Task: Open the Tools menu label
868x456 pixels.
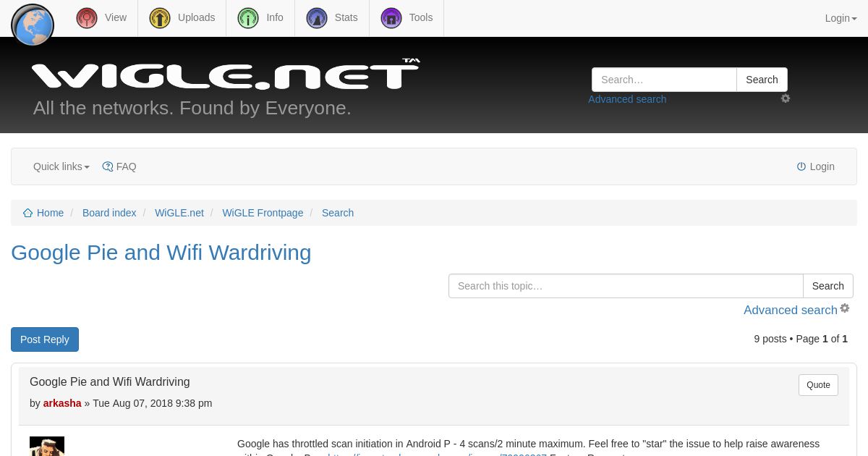Action: [421, 17]
